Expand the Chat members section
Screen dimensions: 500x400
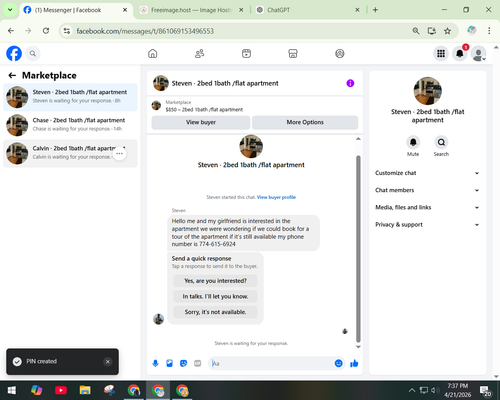point(427,190)
